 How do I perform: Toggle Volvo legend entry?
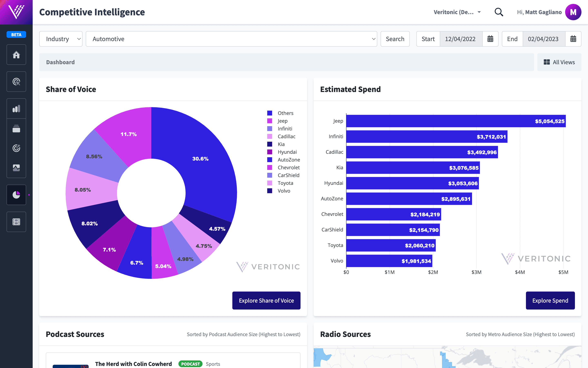click(x=279, y=191)
